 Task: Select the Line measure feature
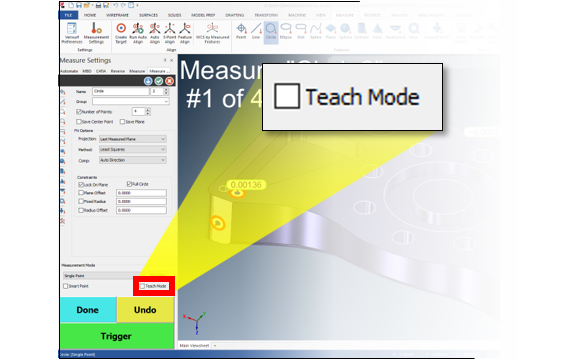(256, 32)
